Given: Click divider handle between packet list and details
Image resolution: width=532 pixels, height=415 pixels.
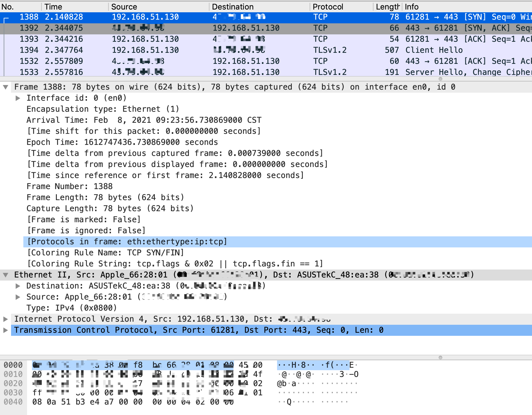Looking at the screenshot, I should click(x=440, y=79).
